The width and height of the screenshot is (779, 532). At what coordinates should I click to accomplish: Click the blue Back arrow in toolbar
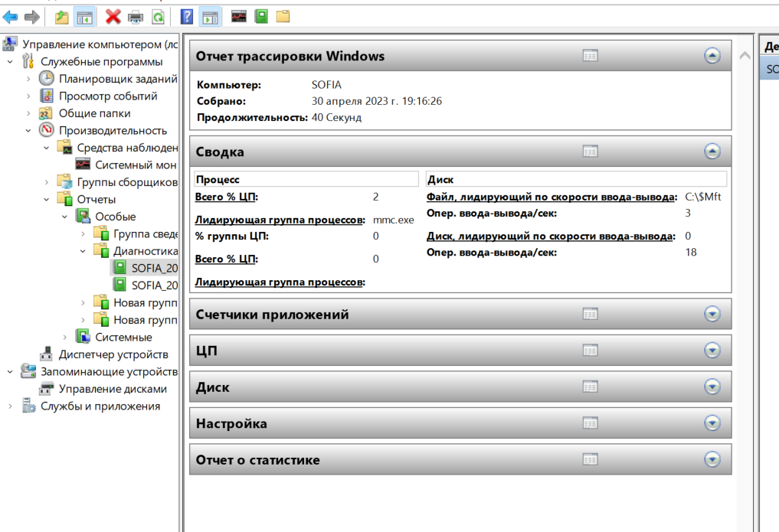(11, 18)
